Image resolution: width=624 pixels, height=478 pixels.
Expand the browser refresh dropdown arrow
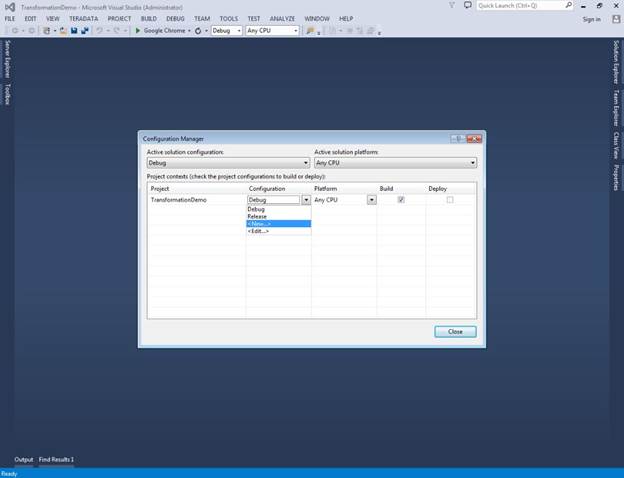(x=206, y=31)
